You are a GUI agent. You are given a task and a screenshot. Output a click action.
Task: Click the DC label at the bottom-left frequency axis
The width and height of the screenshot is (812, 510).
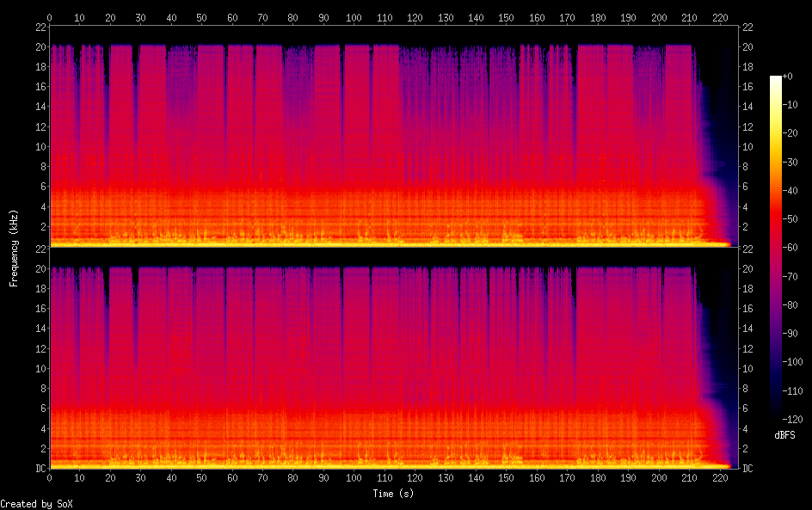tap(41, 469)
